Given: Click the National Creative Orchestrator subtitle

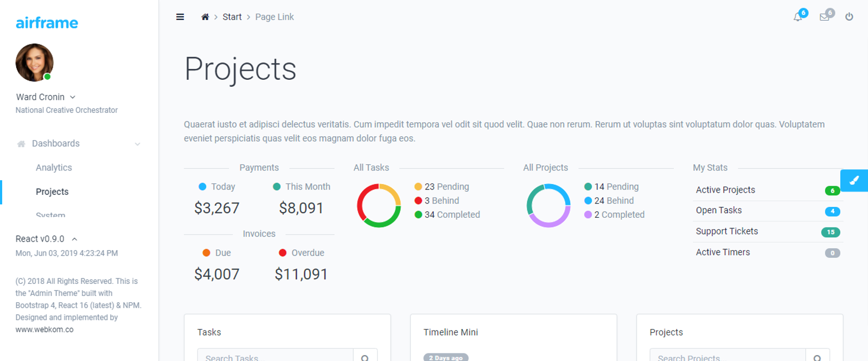Looking at the screenshot, I should (67, 110).
